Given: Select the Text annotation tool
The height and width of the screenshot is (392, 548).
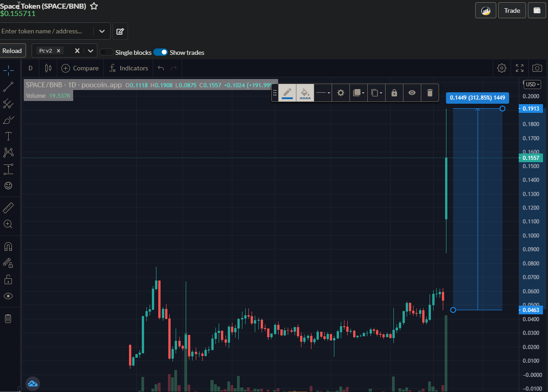Looking at the screenshot, I should (x=8, y=136).
